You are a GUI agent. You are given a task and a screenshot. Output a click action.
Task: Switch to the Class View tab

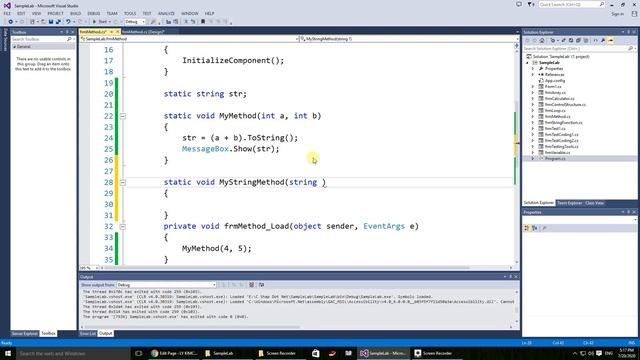point(594,203)
